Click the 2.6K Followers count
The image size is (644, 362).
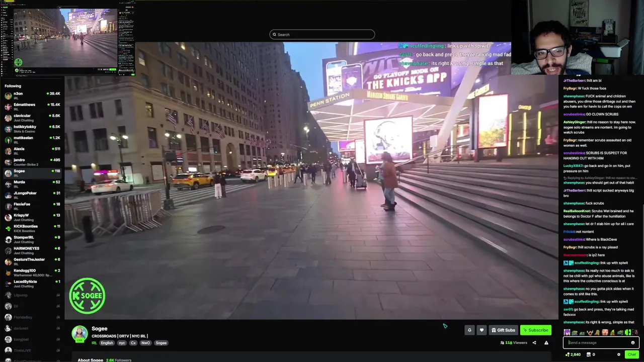tap(119, 360)
